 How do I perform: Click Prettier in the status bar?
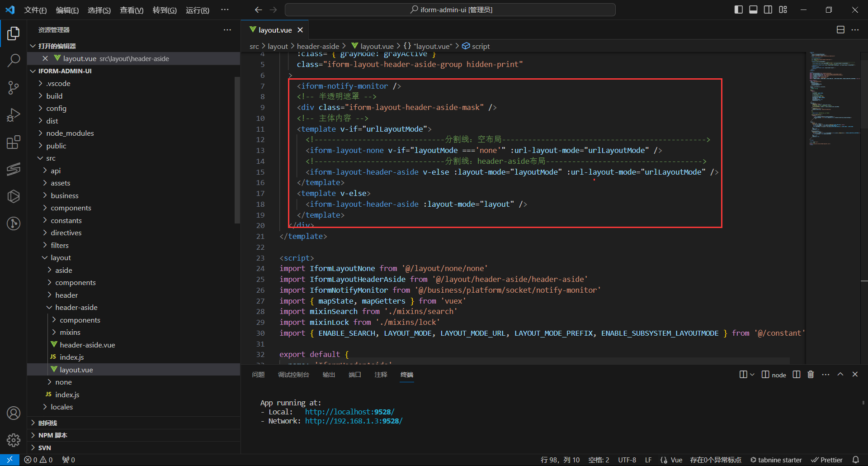pyautogui.click(x=827, y=460)
